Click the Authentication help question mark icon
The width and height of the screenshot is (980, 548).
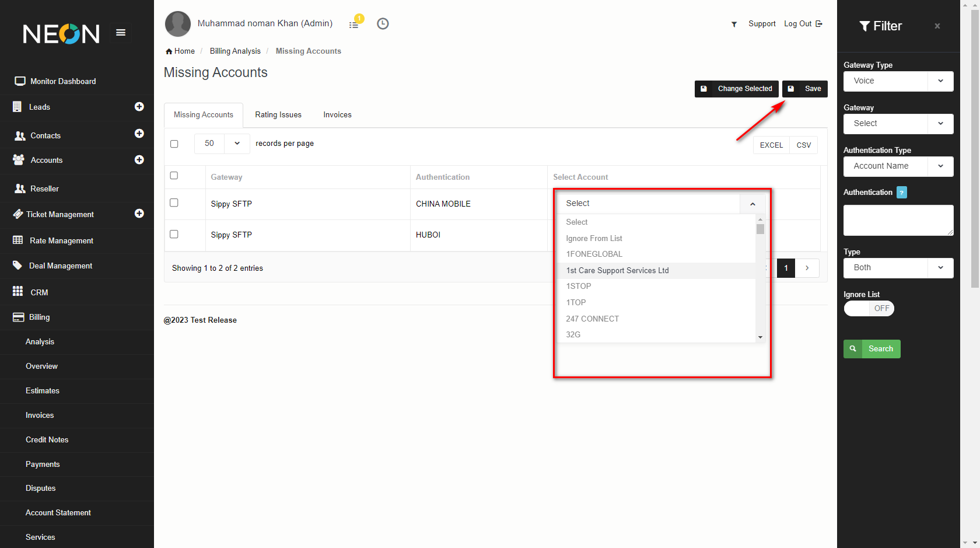pos(902,193)
